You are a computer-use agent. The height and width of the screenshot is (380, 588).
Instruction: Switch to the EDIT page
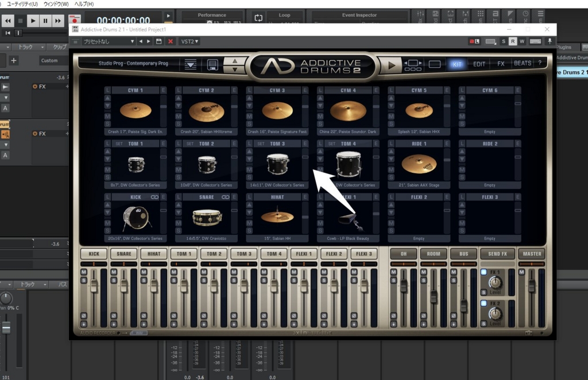tap(479, 64)
